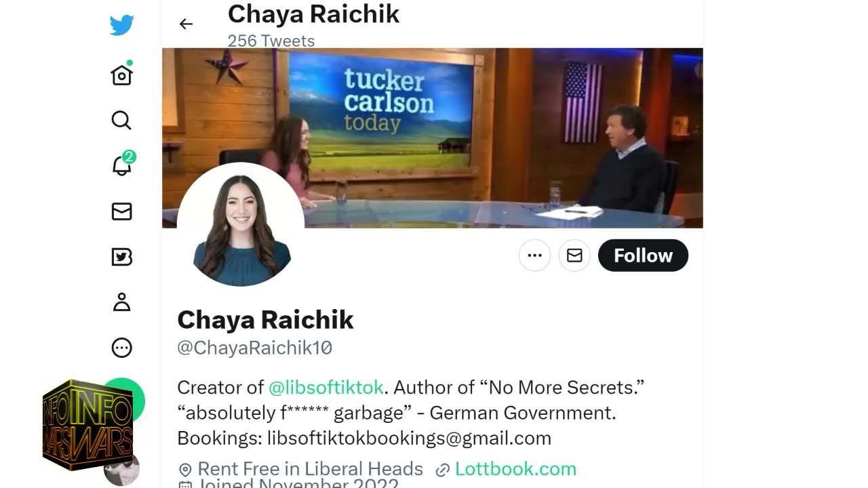Open Messages envelope in sidebar
Screen dimensions: 868x488
pyautogui.click(x=121, y=211)
